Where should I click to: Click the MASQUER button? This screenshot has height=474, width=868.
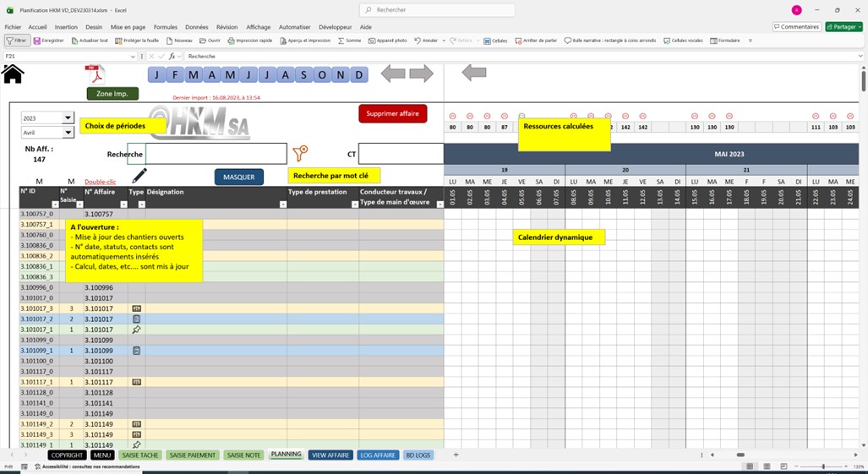click(238, 177)
